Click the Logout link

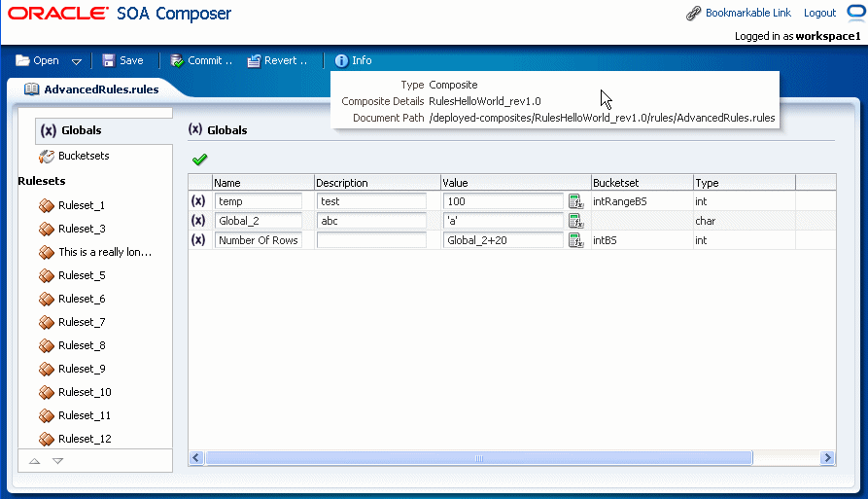pos(819,13)
